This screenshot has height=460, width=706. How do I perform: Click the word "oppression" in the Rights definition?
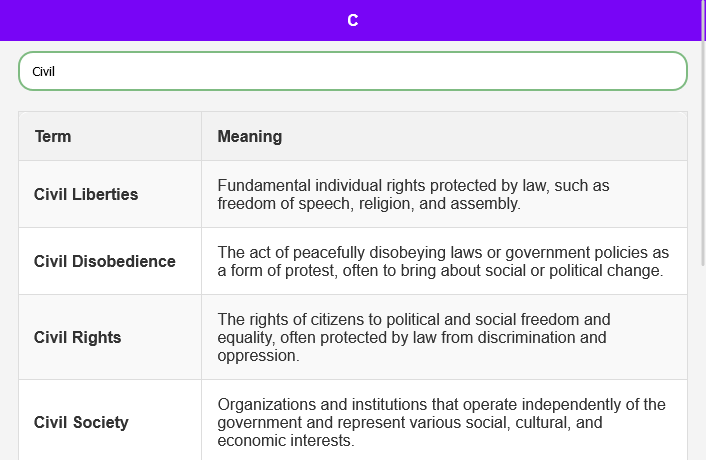click(258, 356)
